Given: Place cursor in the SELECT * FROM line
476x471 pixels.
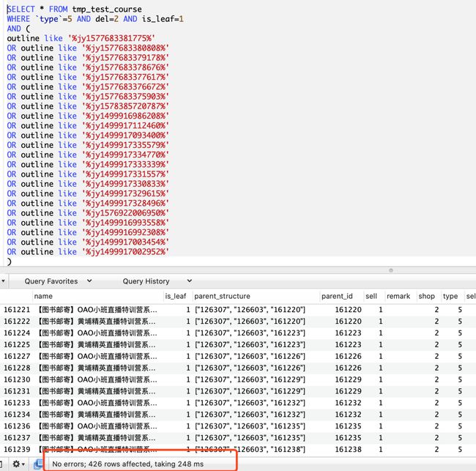Looking at the screenshot, I should (x=75, y=10).
